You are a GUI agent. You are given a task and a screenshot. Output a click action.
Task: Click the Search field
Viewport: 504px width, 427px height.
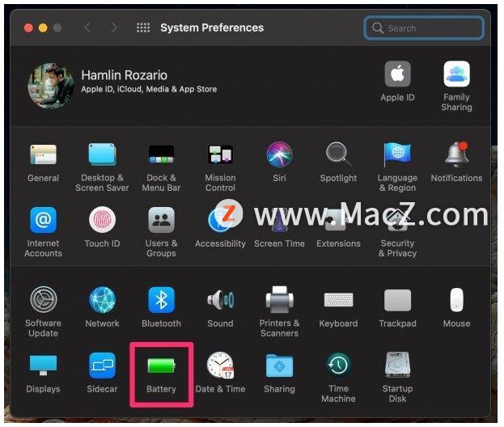click(424, 28)
